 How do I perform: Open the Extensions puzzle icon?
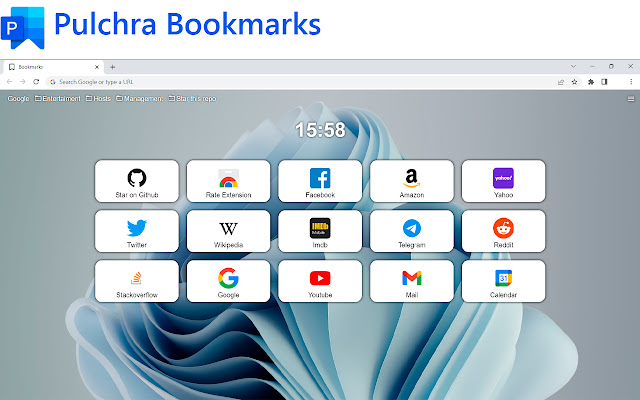(591, 82)
